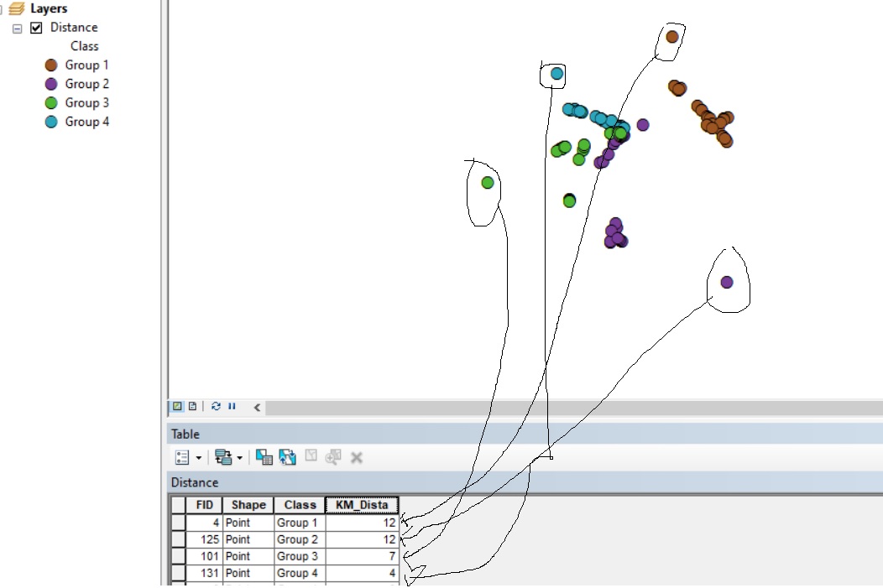This screenshot has height=588, width=883.
Task: Click the Group 4 label in the legend
Action: click(86, 122)
